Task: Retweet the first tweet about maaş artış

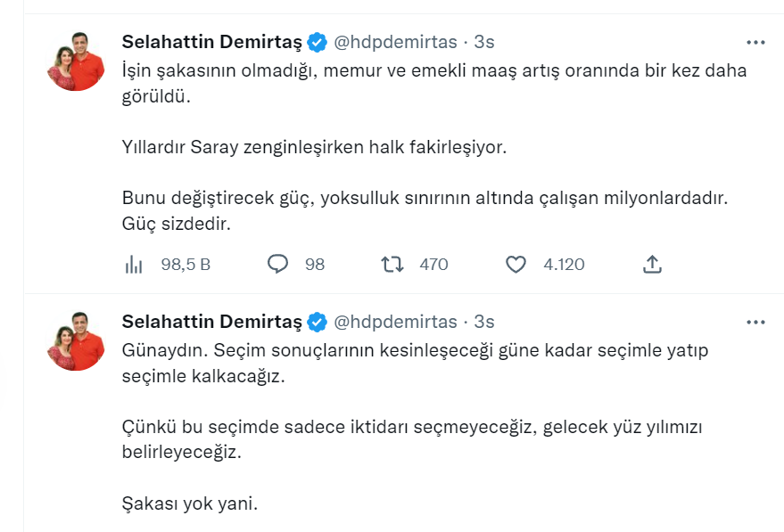Action: [392, 264]
